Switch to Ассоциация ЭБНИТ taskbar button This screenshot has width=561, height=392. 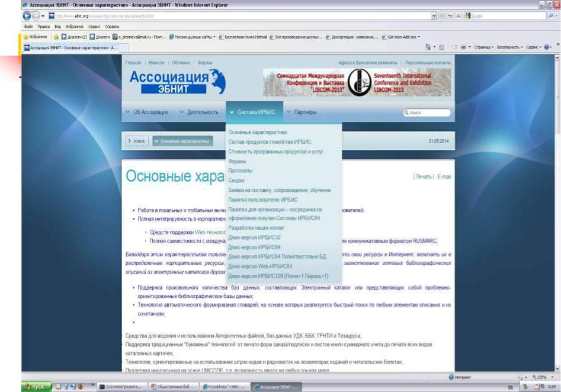(276, 387)
